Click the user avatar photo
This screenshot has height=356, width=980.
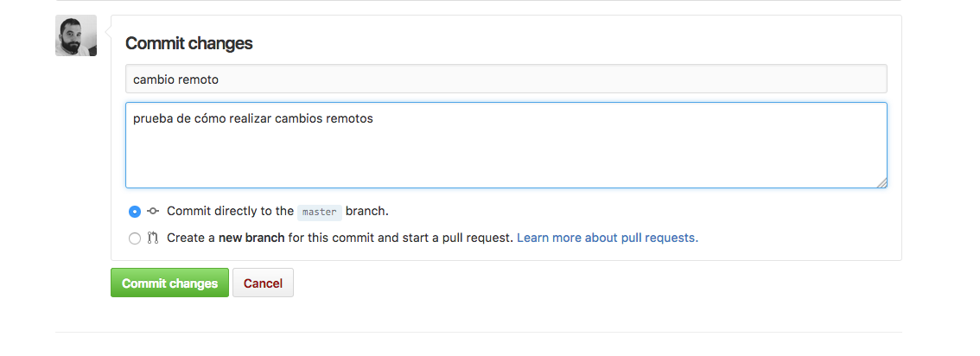click(76, 35)
